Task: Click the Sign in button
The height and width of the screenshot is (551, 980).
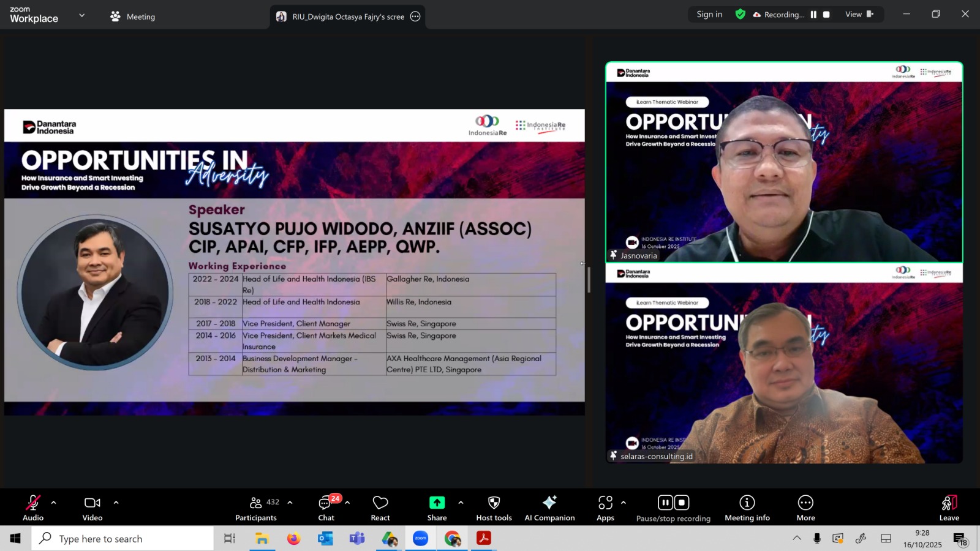Action: tap(709, 15)
